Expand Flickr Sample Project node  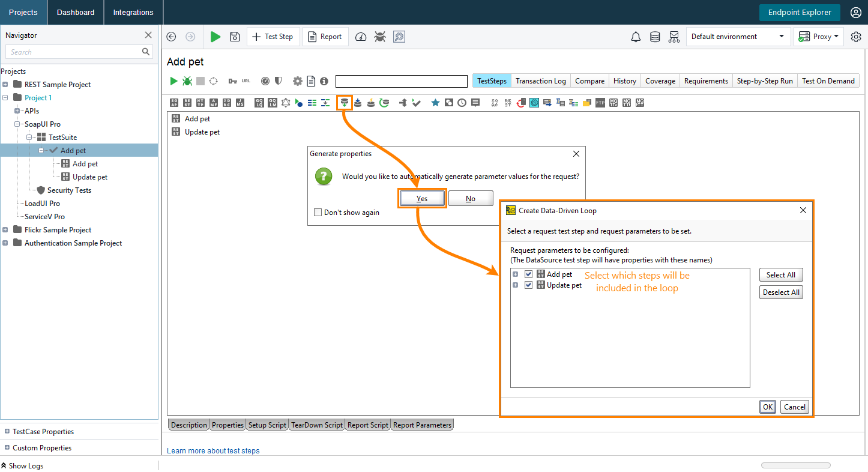(x=5, y=230)
